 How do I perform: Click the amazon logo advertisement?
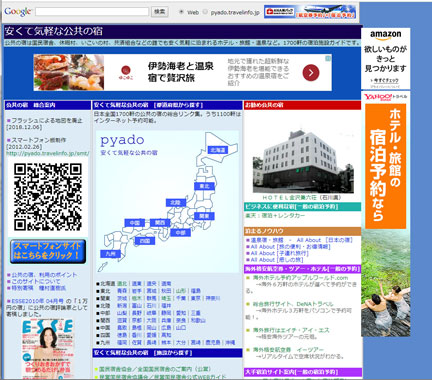(x=385, y=34)
